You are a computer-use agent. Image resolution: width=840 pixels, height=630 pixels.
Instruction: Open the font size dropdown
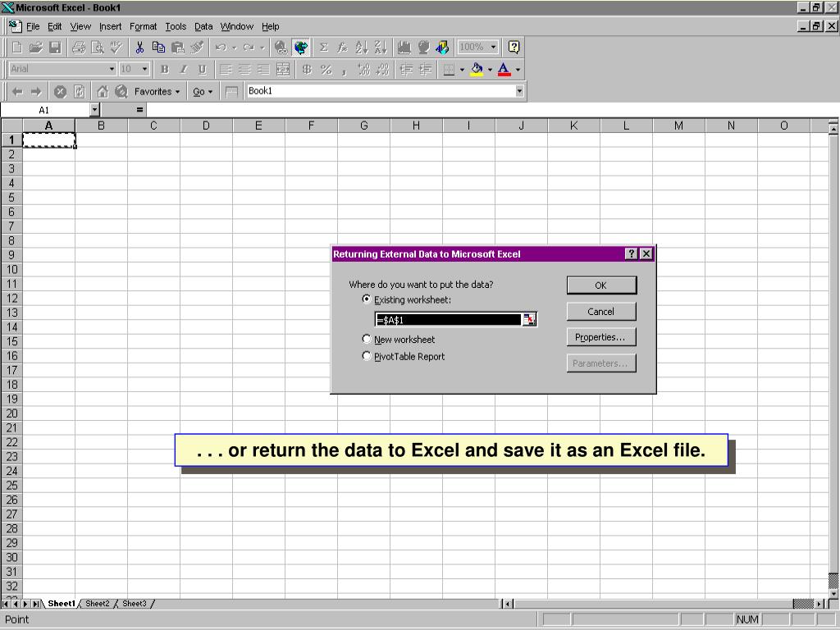(x=144, y=69)
